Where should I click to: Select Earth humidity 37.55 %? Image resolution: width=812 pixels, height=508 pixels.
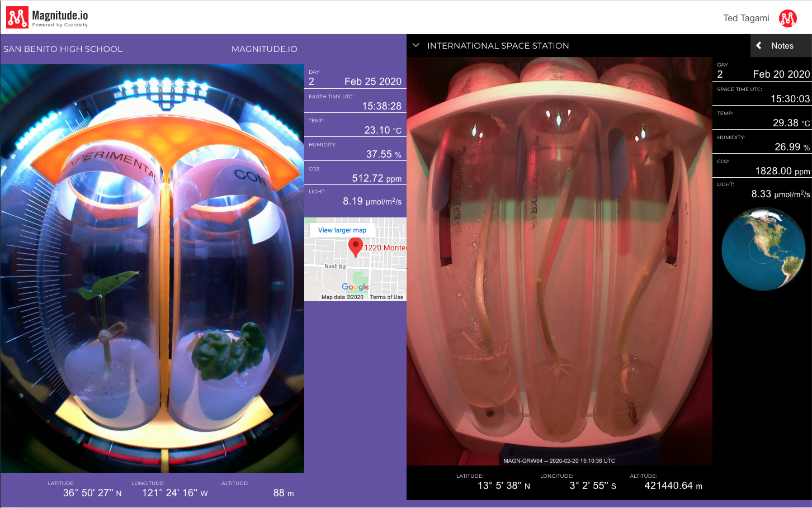click(384, 154)
